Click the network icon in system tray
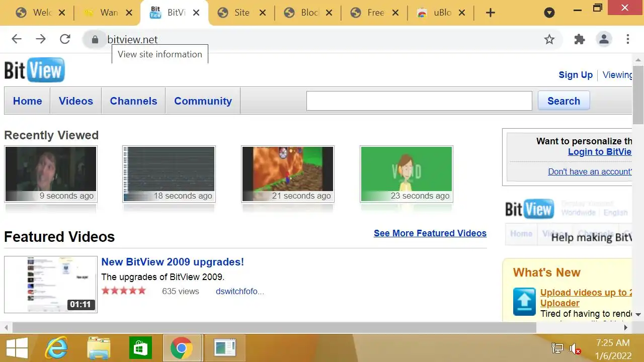 [x=557, y=348]
